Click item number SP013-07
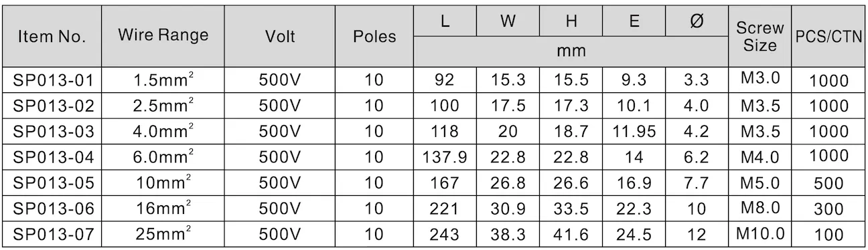 52,235
